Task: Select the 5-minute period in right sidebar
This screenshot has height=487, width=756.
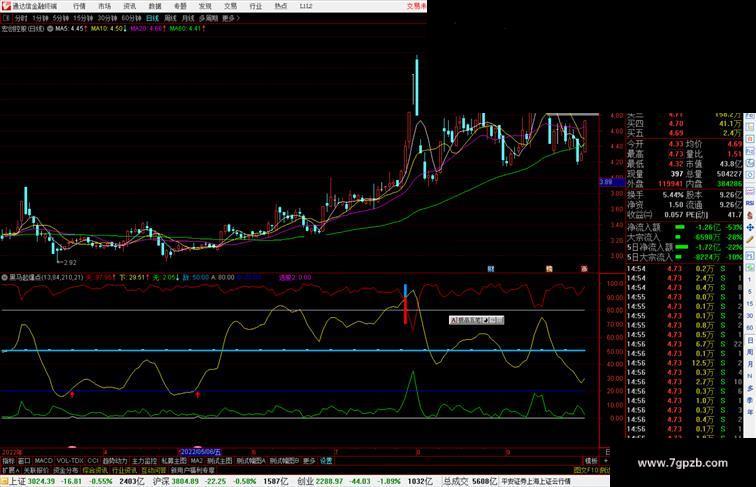Action: (x=750, y=292)
